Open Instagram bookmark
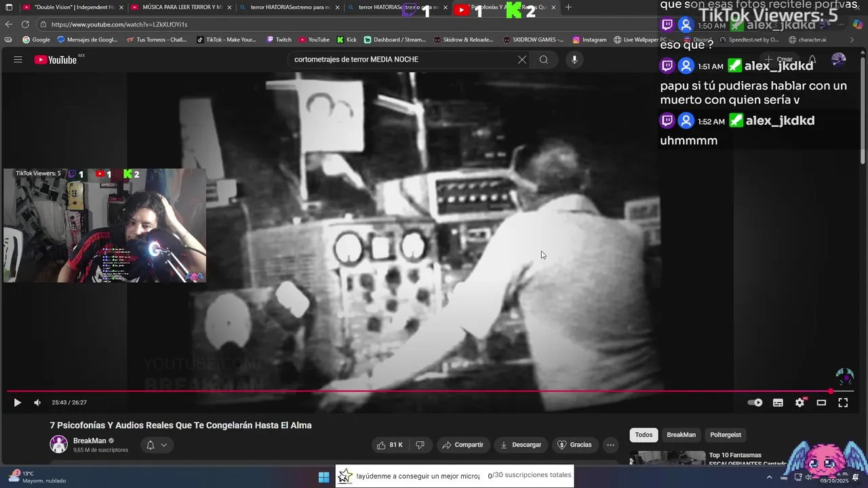Image resolution: width=868 pixels, height=488 pixels. pyautogui.click(x=589, y=39)
